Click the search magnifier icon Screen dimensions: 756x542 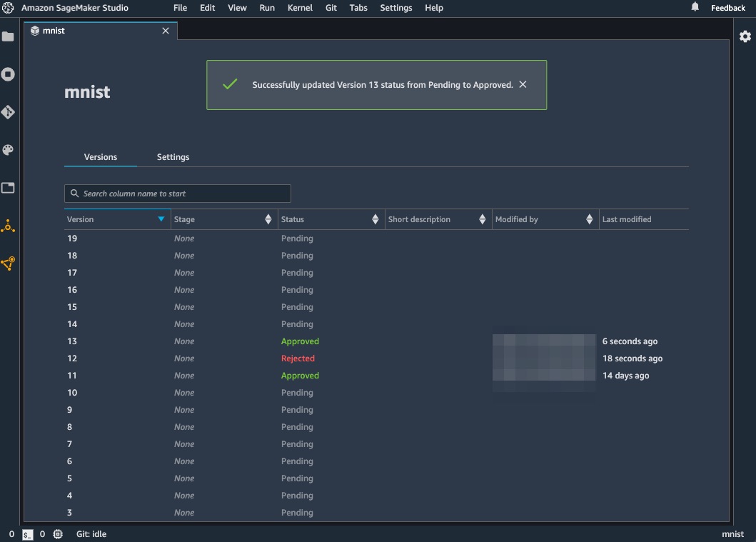[x=74, y=194]
